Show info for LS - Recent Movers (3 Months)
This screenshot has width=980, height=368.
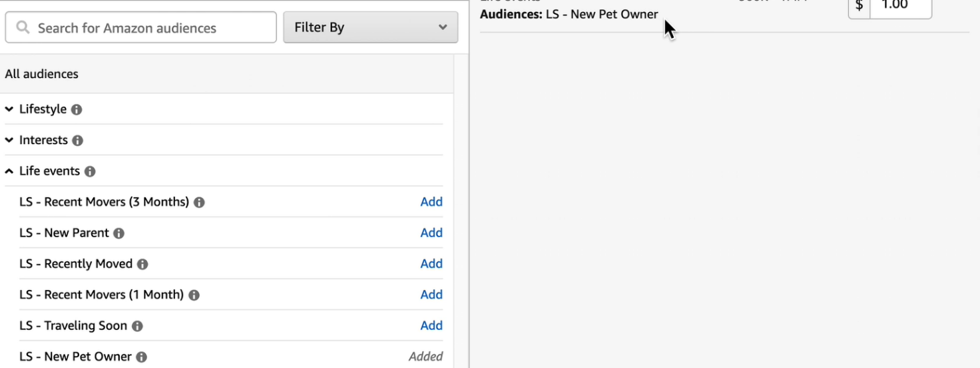[199, 202]
